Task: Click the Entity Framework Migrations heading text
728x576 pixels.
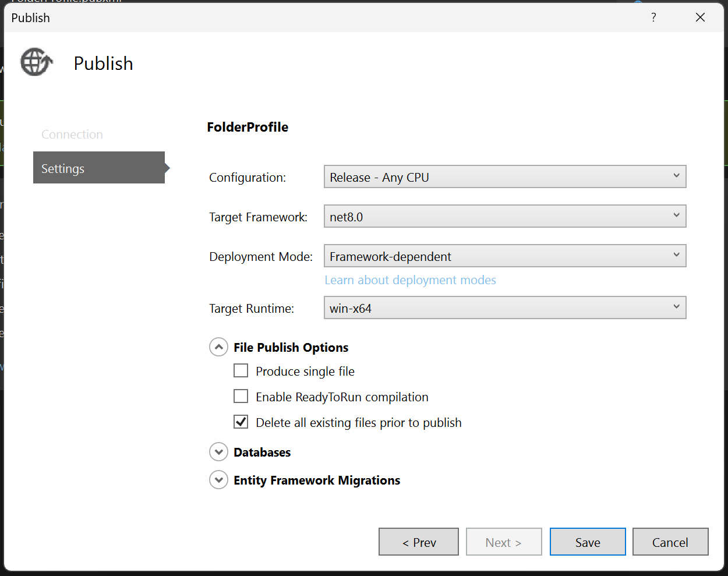Action: [317, 480]
